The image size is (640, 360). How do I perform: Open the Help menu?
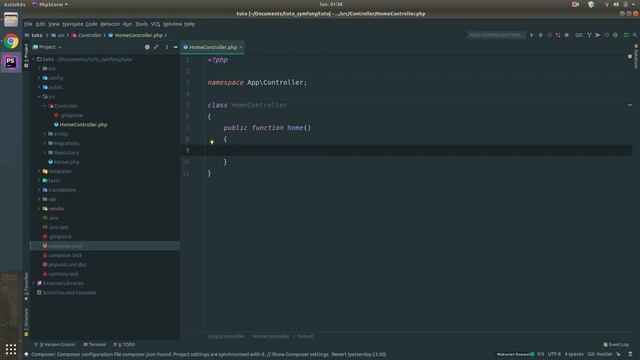tap(189, 24)
